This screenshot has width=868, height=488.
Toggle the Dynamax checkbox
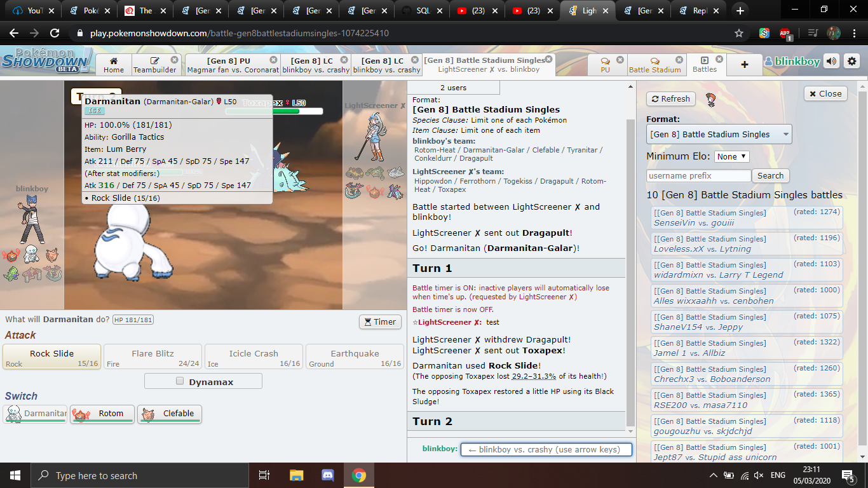click(180, 381)
